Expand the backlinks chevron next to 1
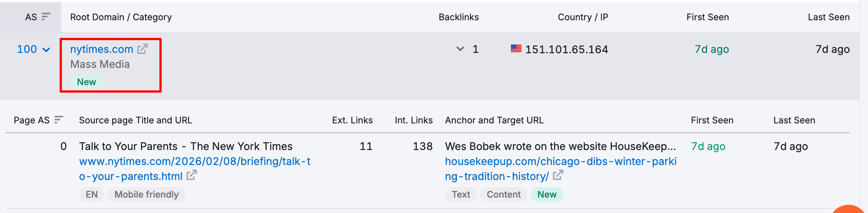 [460, 49]
